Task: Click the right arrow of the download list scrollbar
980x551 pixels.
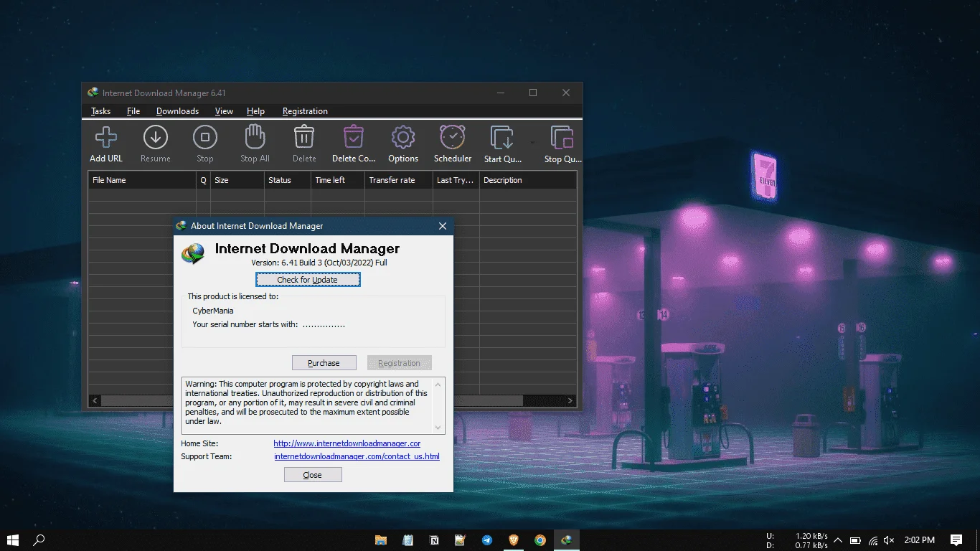Action: click(x=570, y=400)
